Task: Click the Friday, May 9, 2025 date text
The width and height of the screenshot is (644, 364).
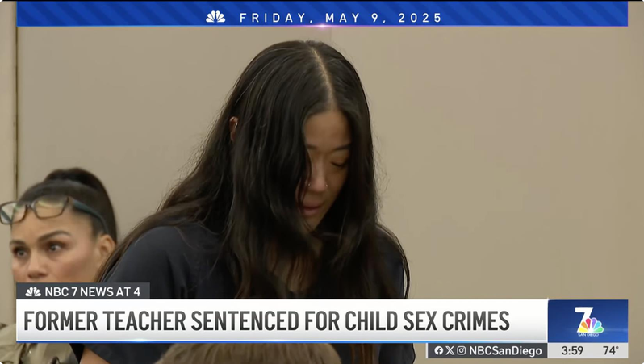Action: click(341, 18)
